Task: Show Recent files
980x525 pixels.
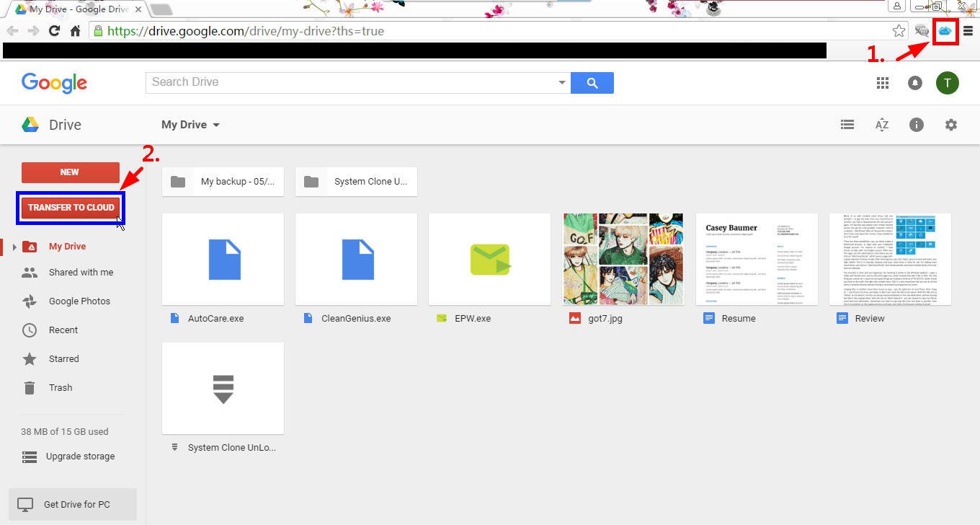Action: pos(63,330)
